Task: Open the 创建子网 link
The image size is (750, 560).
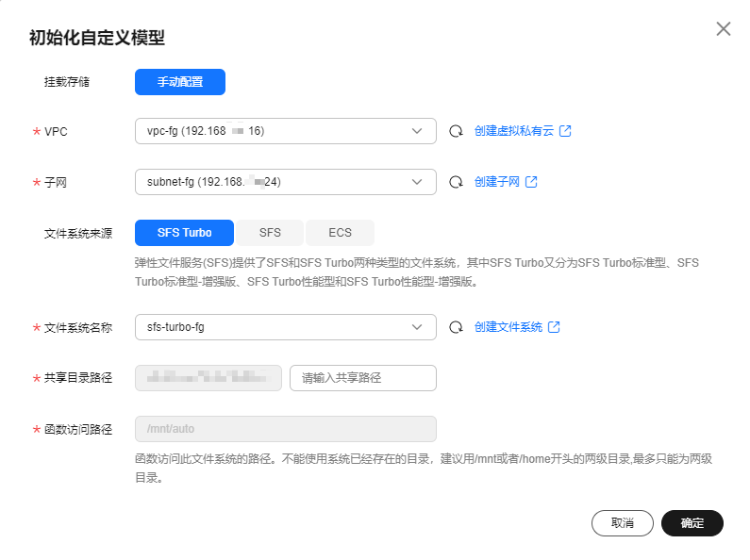Action: click(x=496, y=182)
